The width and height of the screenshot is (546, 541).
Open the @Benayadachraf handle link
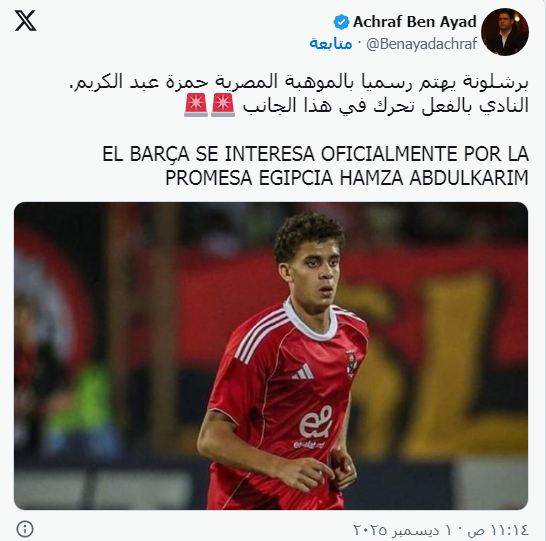click(x=421, y=44)
